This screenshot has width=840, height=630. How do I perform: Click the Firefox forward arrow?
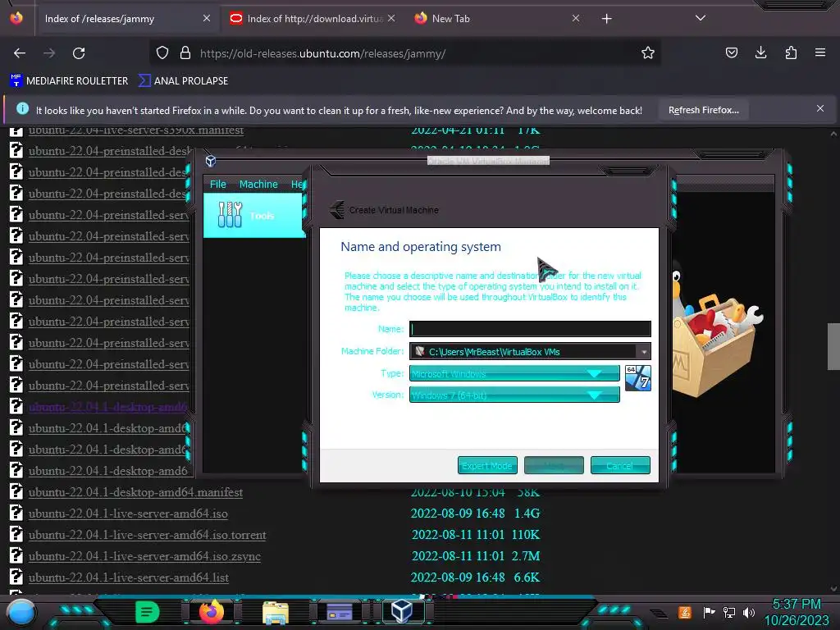(49, 53)
